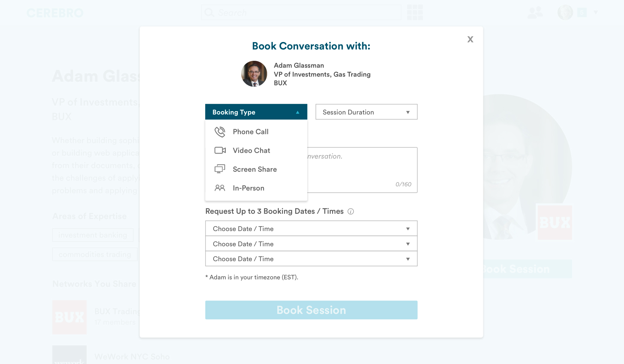This screenshot has height=364, width=624.
Task: Open the third Choose Date / Time dropdown
Action: (311, 259)
